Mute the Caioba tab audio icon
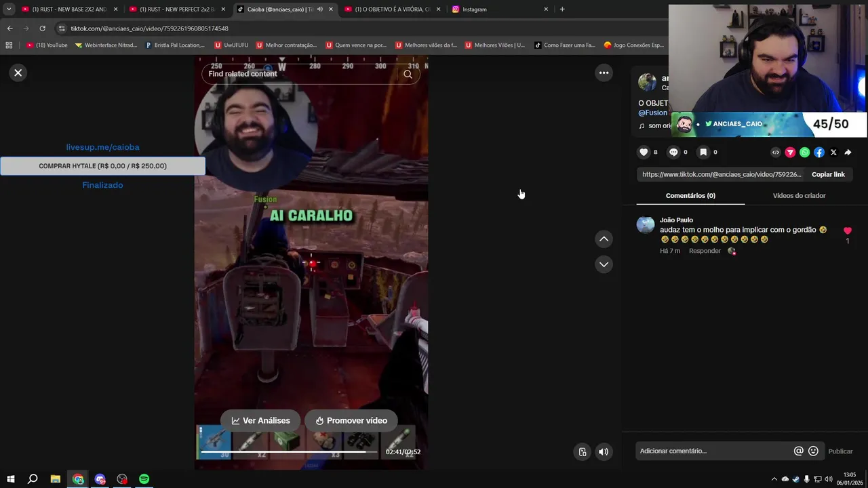Viewport: 868px width, 488px height. [320, 9]
